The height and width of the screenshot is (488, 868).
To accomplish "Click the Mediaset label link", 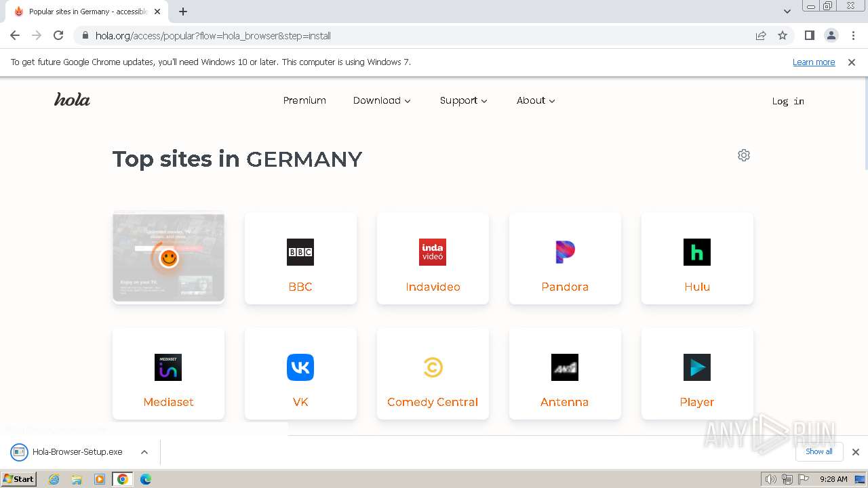I will click(x=168, y=402).
